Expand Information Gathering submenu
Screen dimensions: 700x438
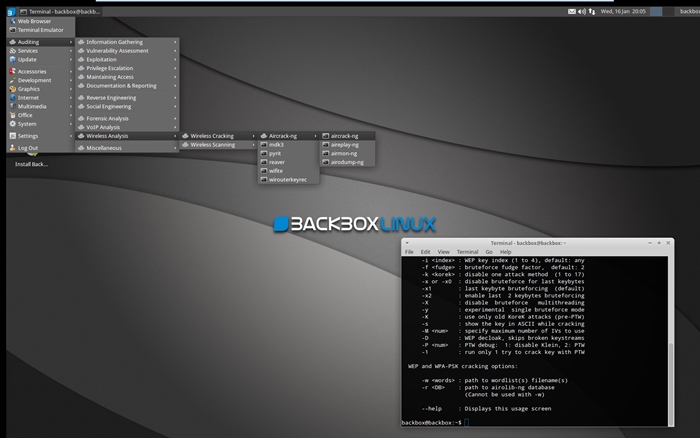coord(127,42)
